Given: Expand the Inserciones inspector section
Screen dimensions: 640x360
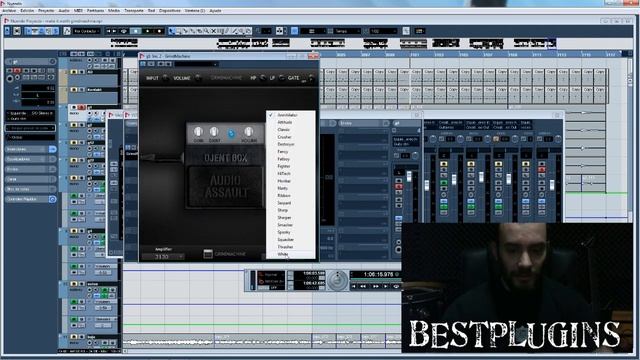Looking at the screenshot, I should tap(26, 149).
